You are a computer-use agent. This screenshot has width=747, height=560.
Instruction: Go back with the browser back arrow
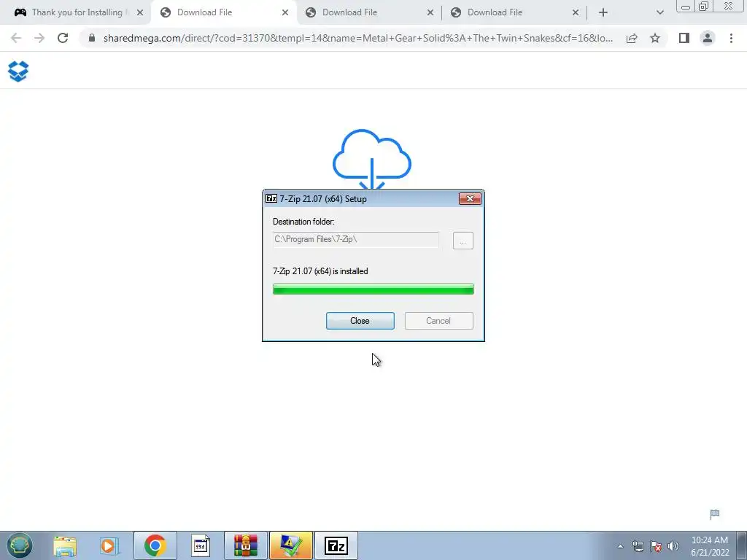pos(16,38)
